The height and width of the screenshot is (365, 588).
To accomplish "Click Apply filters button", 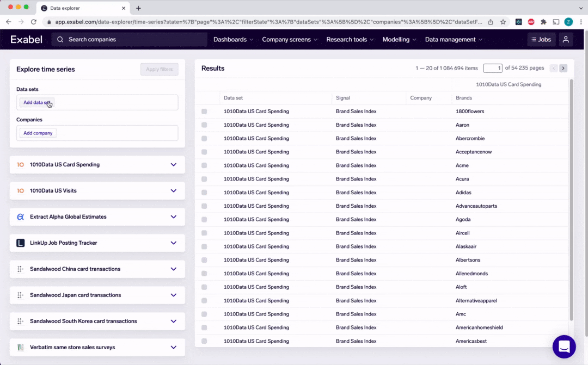I will coord(160,69).
